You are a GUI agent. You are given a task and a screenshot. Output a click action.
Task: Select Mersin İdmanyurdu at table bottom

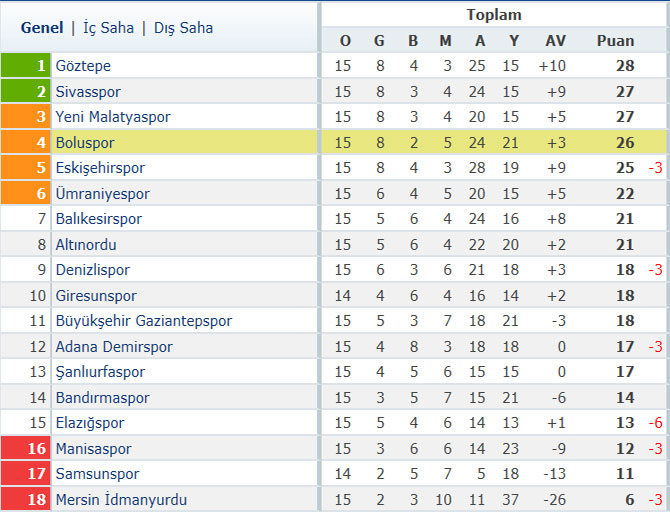pyautogui.click(x=121, y=499)
